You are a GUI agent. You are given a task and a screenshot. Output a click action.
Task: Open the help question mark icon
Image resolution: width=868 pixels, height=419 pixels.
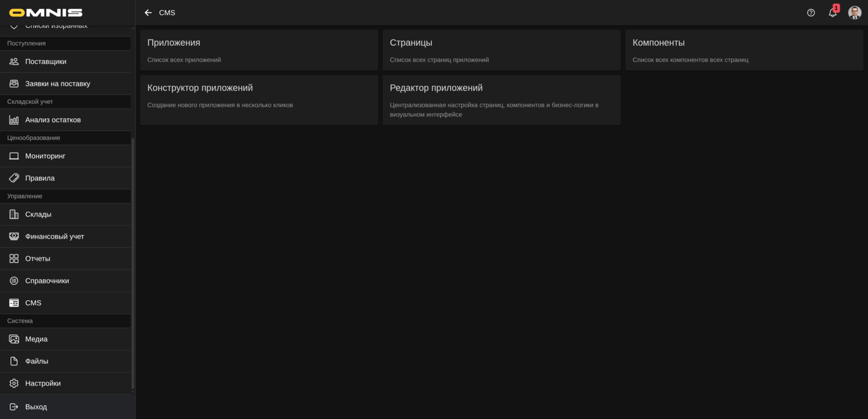[811, 13]
